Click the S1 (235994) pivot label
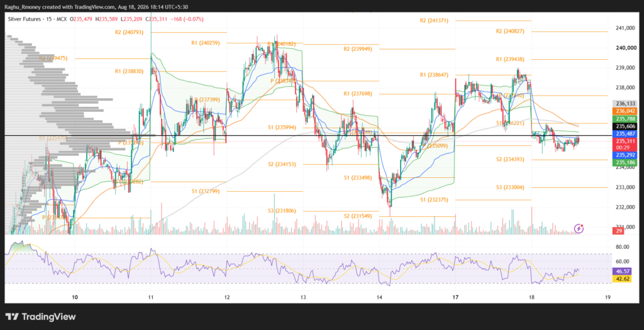 click(x=282, y=127)
